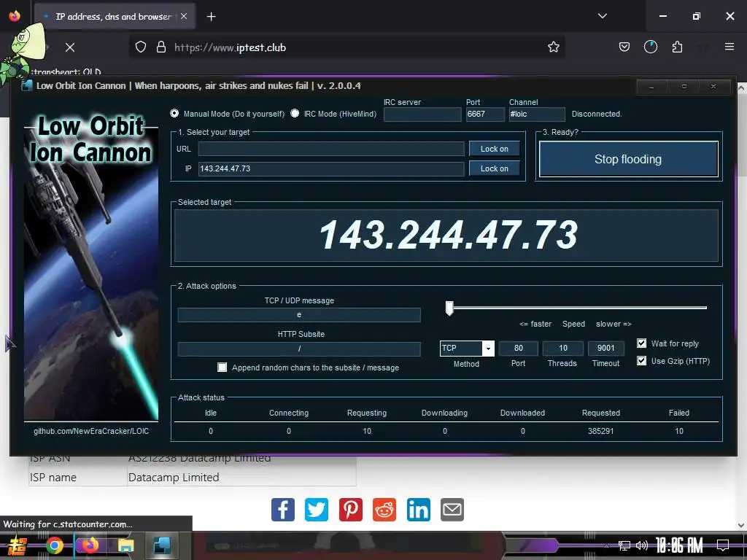The width and height of the screenshot is (747, 560).
Task: Click the Requested count 385291
Action: tap(601, 431)
